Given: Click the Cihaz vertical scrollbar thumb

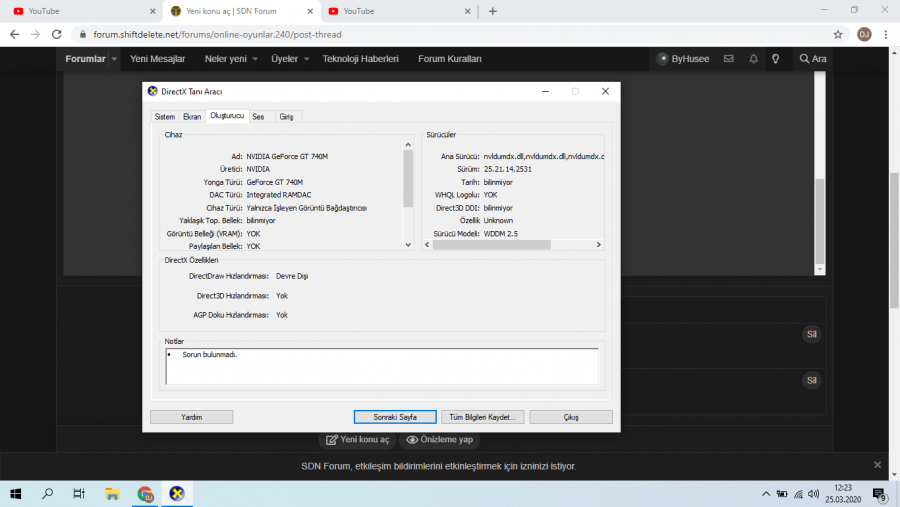Looking at the screenshot, I should (x=408, y=179).
